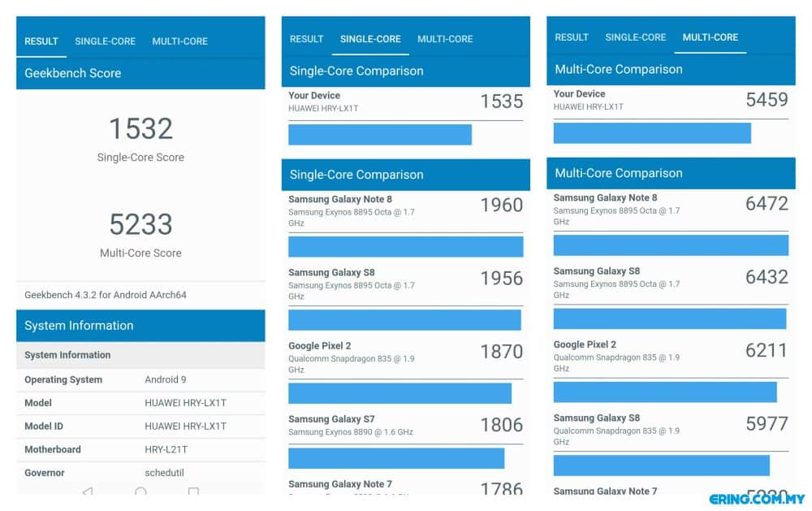Click the 'HUAWEI HRY-LX1T' Model row value
Screen dimensions: 812x511
click(x=185, y=403)
